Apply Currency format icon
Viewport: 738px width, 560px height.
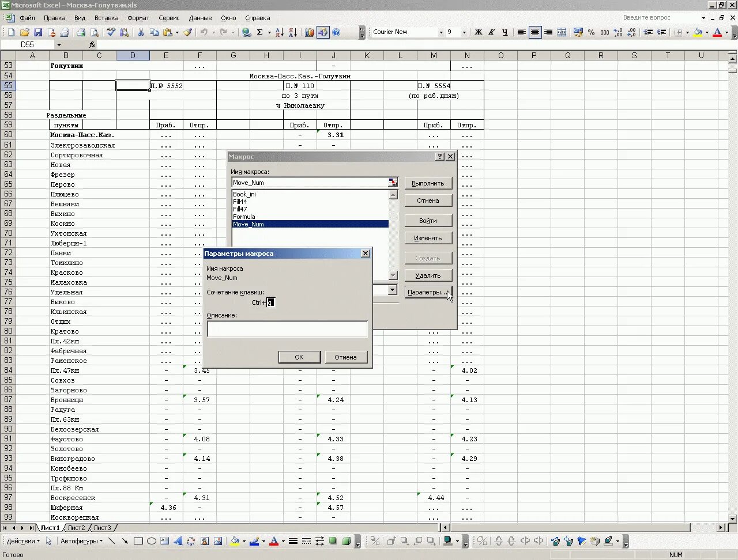click(578, 32)
